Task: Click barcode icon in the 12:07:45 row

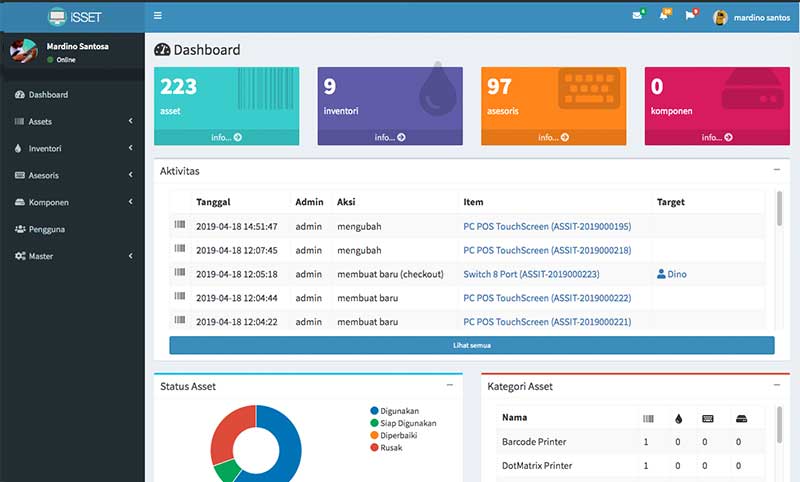Action: click(x=180, y=248)
